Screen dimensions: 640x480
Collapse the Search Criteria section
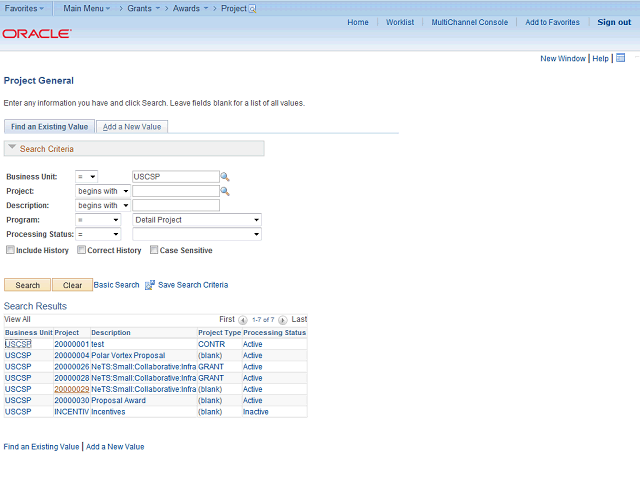tap(12, 147)
